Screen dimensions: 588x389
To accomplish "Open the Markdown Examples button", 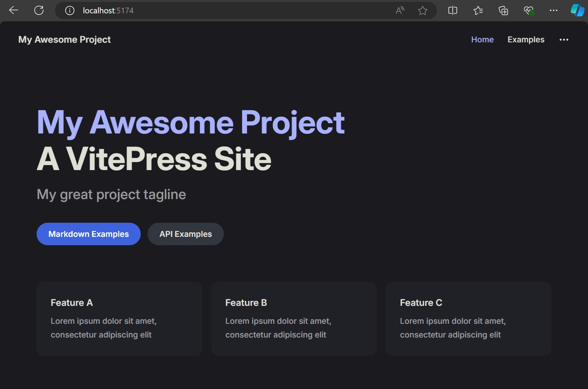I will 88,234.
